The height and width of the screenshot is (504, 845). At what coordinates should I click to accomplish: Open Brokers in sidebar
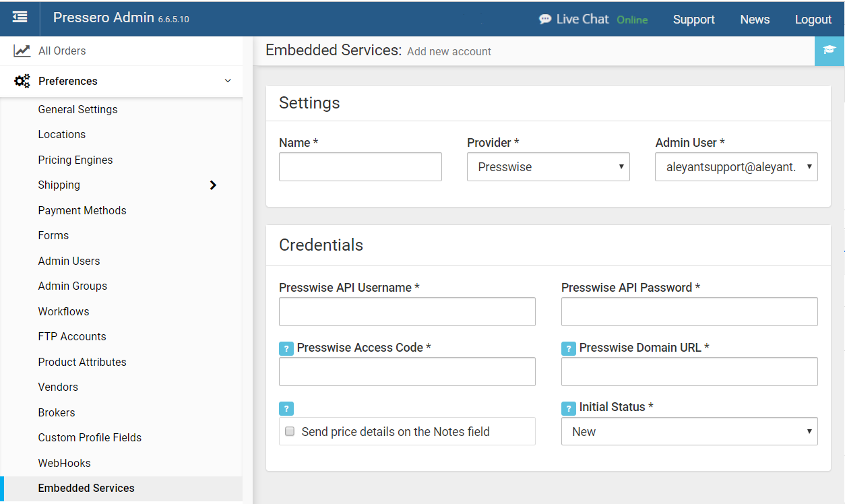(x=57, y=412)
